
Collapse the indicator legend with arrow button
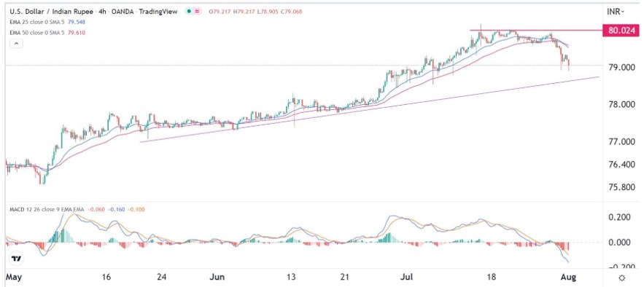coord(17,44)
